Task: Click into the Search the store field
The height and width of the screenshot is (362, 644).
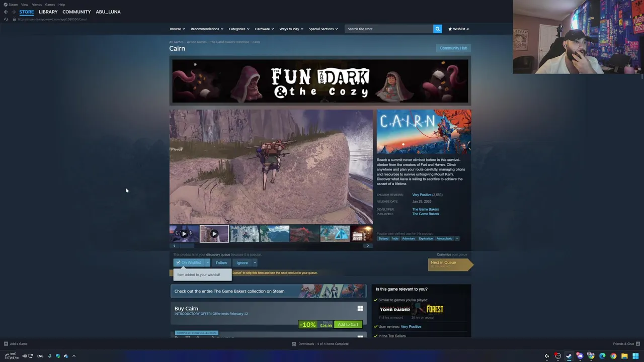Action: coord(389,29)
